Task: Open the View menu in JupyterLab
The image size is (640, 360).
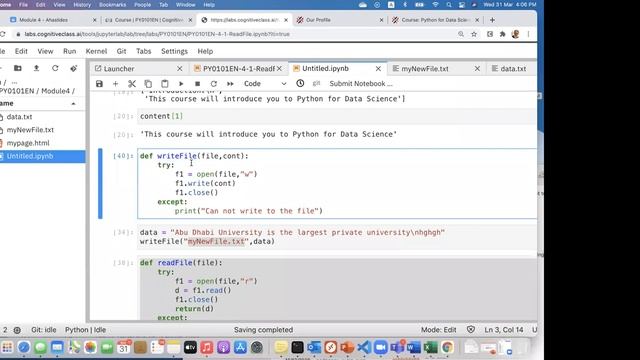Action: coord(45,51)
